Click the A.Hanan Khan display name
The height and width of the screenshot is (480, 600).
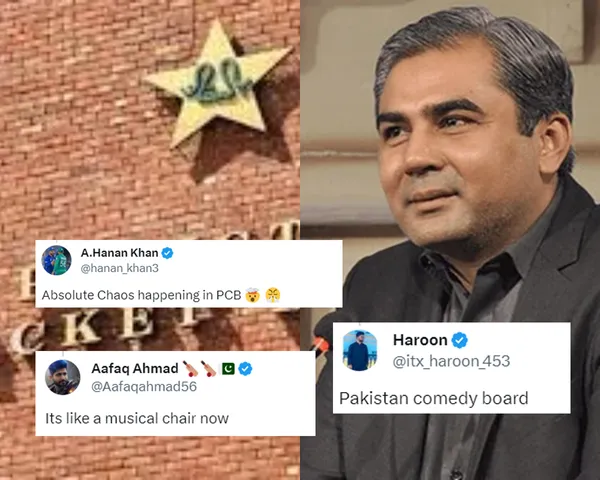(119, 253)
